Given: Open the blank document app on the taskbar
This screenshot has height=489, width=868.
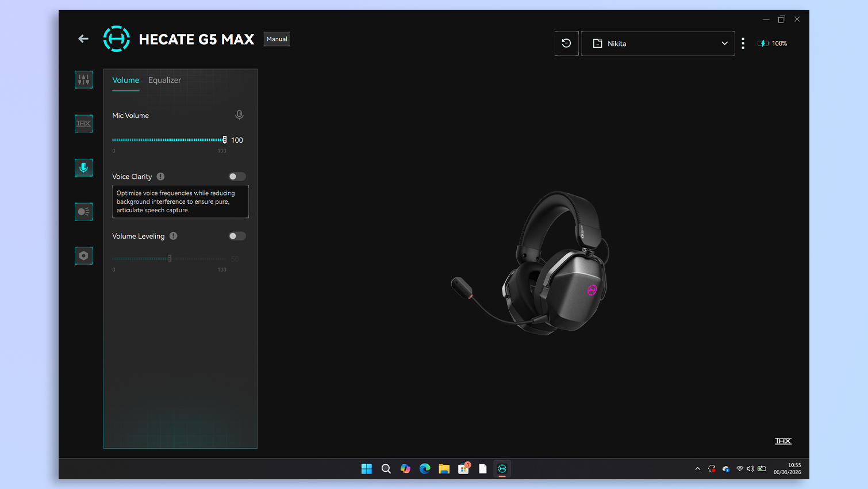Looking at the screenshot, I should 483,469.
